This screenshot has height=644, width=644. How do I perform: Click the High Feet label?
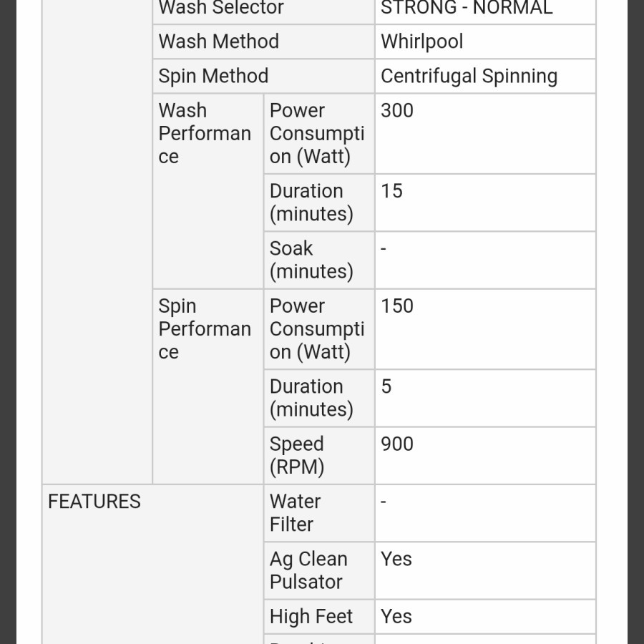pyautogui.click(x=311, y=616)
